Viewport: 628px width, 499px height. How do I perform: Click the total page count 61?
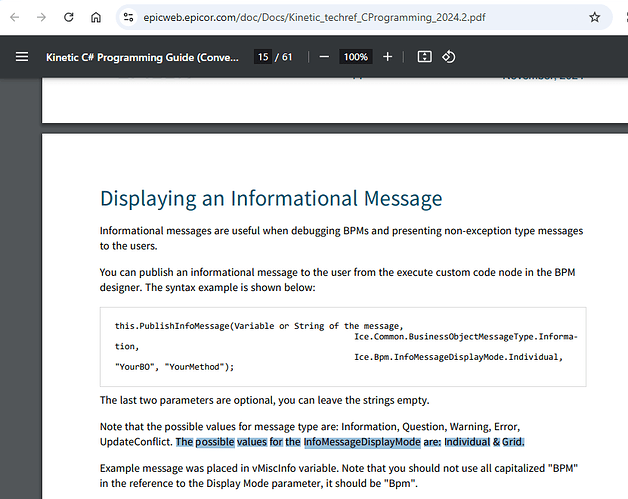[x=287, y=57]
